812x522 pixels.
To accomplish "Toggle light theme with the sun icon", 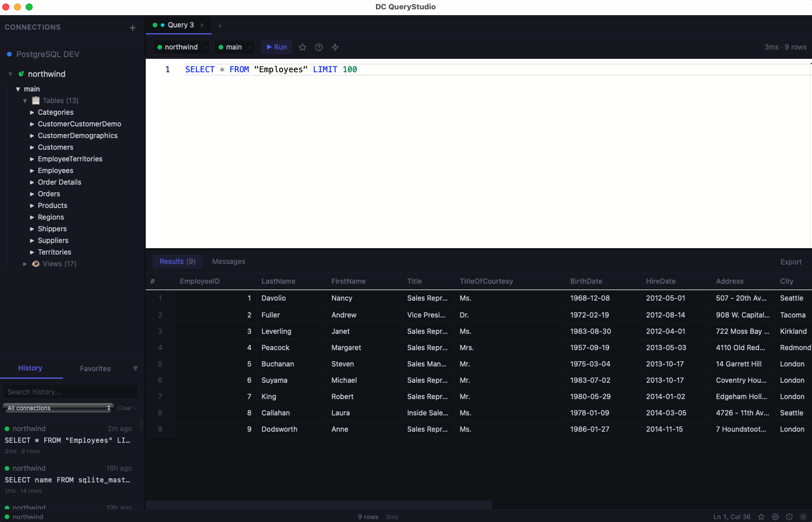I will coord(803,517).
